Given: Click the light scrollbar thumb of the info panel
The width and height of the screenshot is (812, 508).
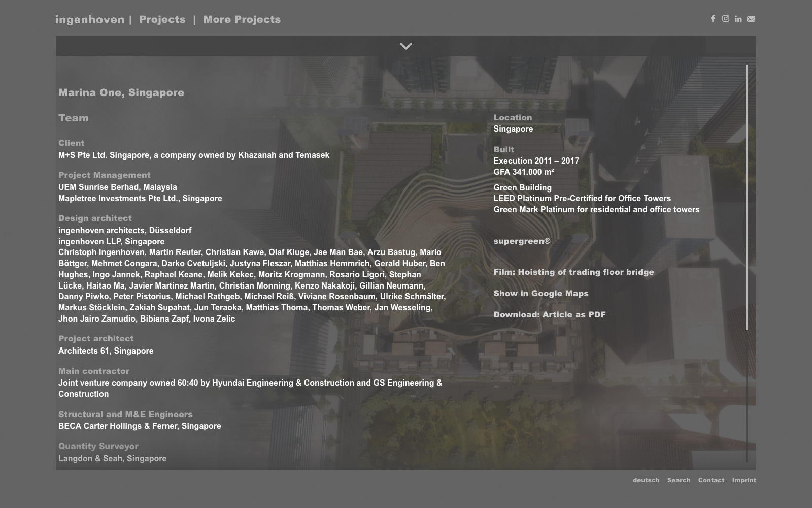Looking at the screenshot, I should (x=747, y=198).
